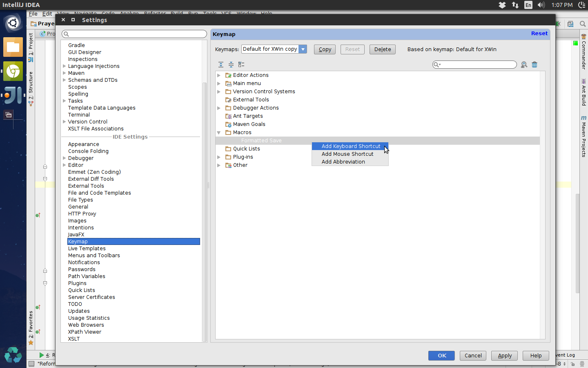Expand Debugger IDE settings node

pos(64,158)
